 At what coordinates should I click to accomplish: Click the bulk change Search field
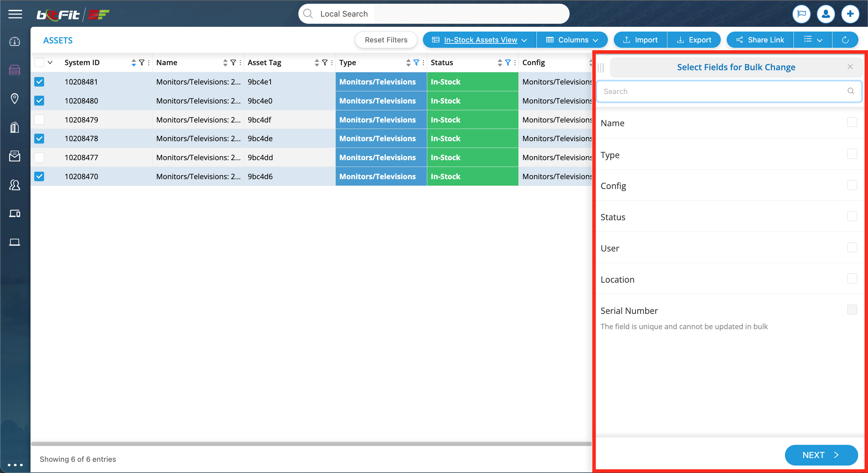[722, 91]
